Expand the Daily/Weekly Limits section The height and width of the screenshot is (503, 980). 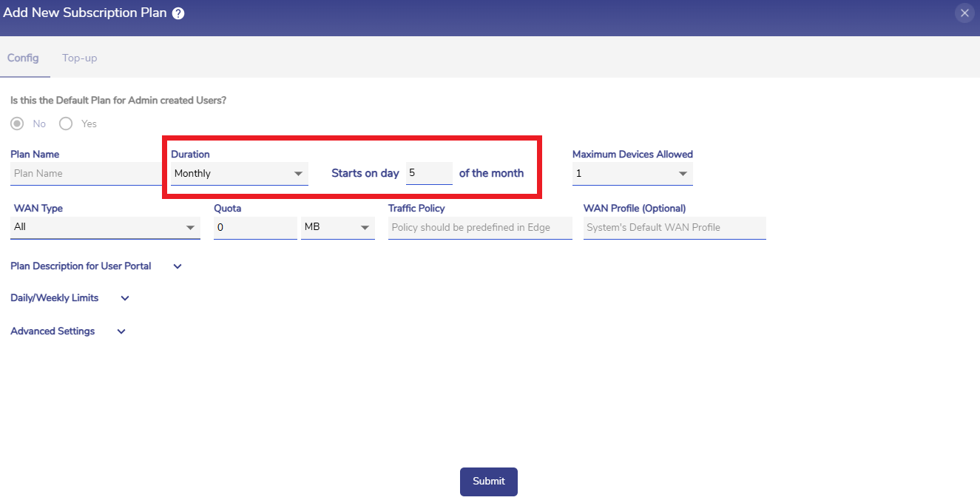pyautogui.click(x=125, y=298)
